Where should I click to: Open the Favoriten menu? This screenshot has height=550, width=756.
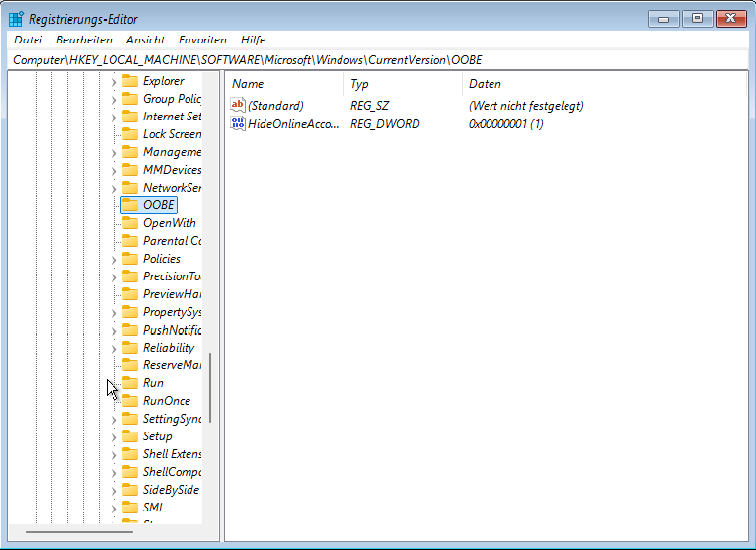(202, 40)
